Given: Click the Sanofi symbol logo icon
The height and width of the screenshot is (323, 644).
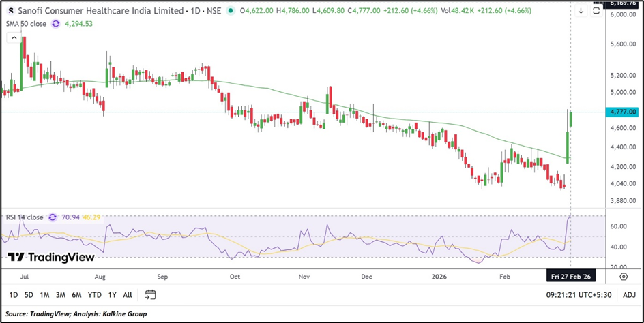Looking at the screenshot, I should tap(12, 12).
